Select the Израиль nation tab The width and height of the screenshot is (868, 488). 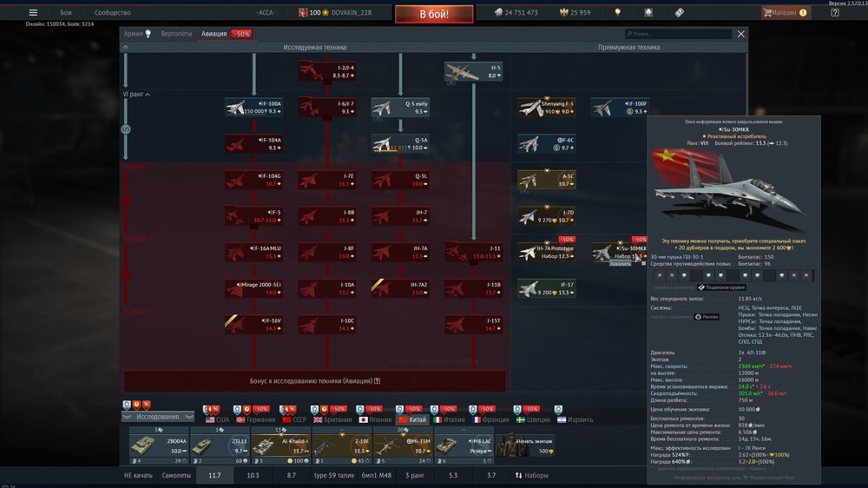[x=575, y=420]
